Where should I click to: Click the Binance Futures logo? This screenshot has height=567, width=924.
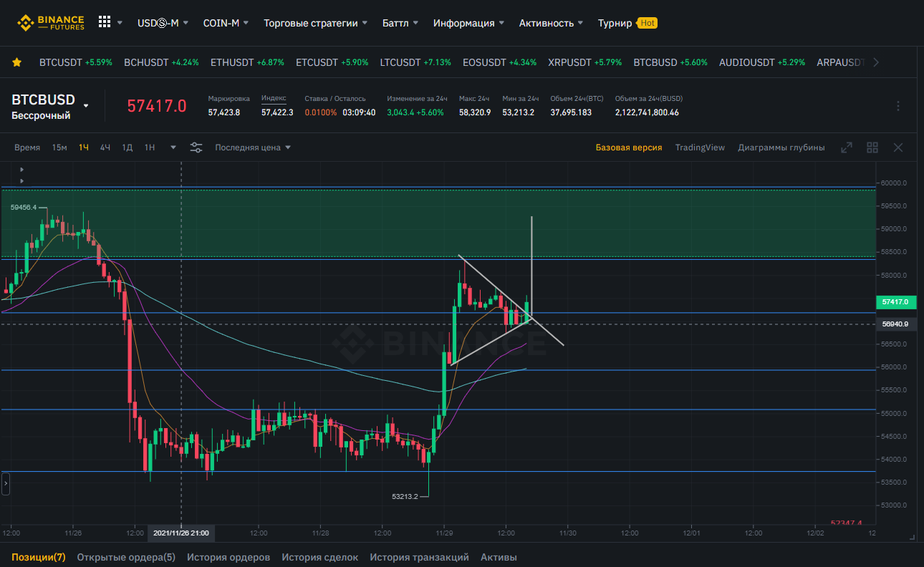click(x=51, y=23)
